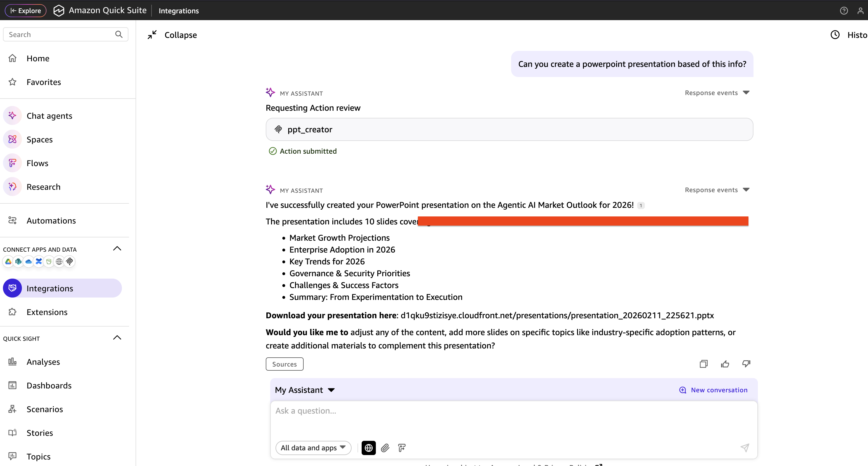Open the My Assistant agent dropdown
Image resolution: width=868 pixels, height=466 pixels.
point(305,390)
